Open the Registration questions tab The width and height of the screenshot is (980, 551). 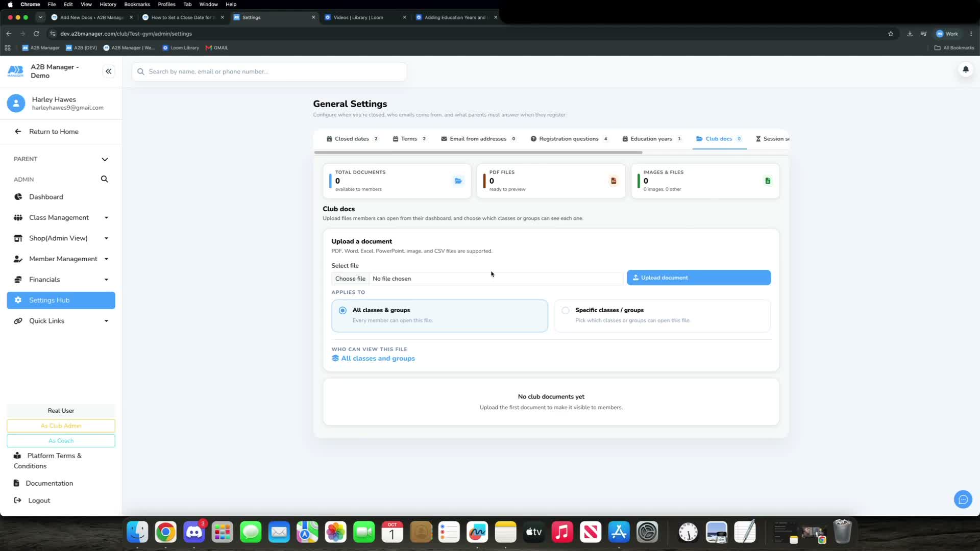click(569, 139)
